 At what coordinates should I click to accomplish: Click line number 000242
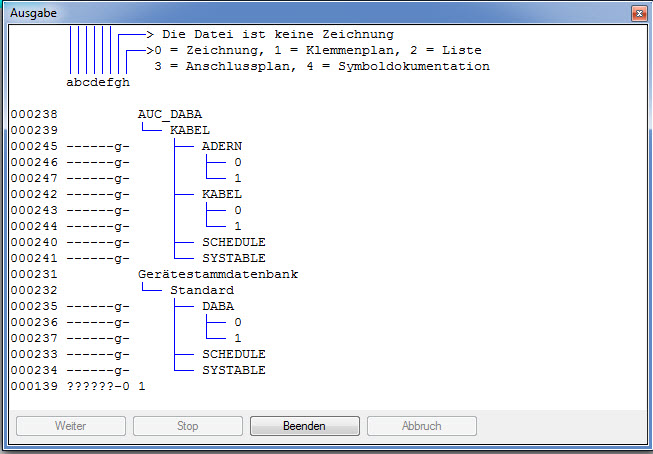point(34,194)
